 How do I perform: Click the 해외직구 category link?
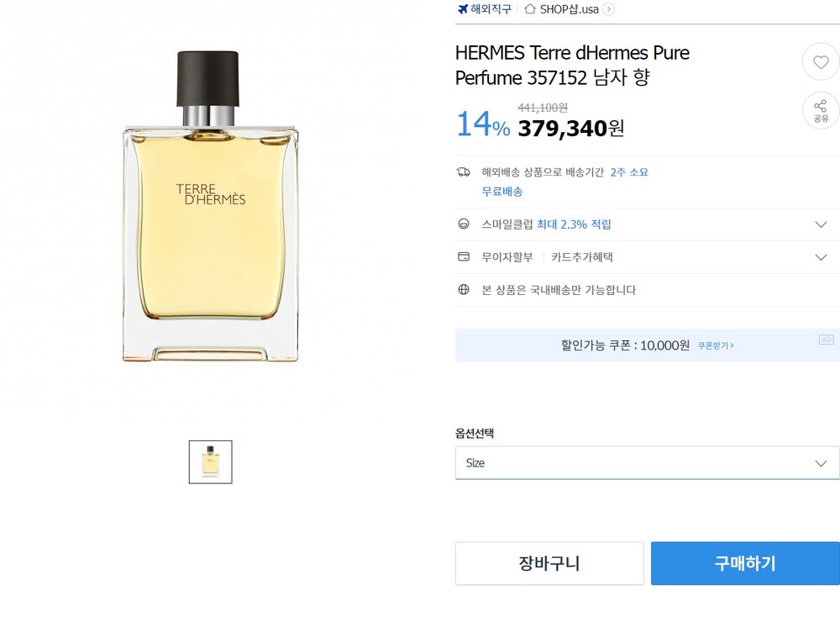point(491,9)
